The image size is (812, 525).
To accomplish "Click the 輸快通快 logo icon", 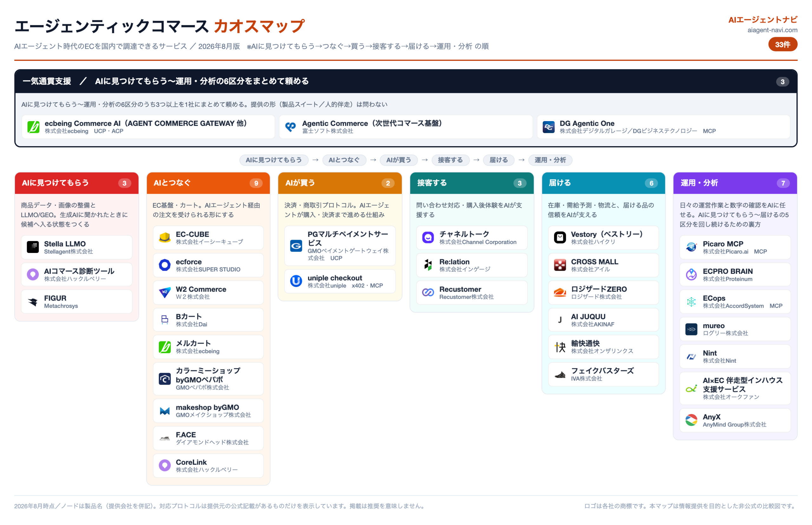I will pyautogui.click(x=560, y=347).
